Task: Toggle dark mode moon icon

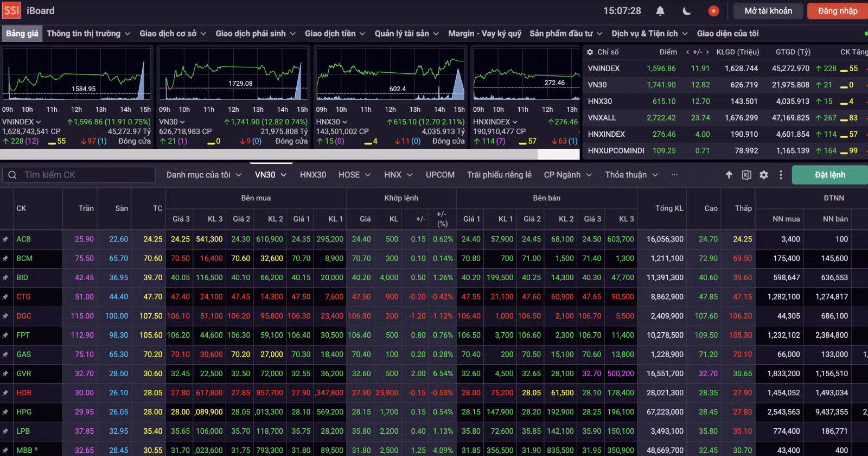Action: click(x=687, y=11)
